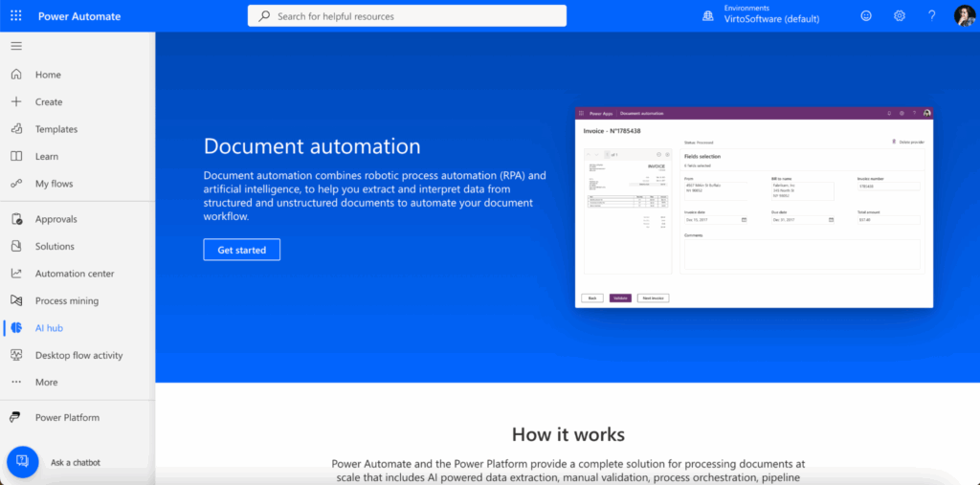Select AI hub navigation item
This screenshot has width=980, height=485.
pos(49,327)
